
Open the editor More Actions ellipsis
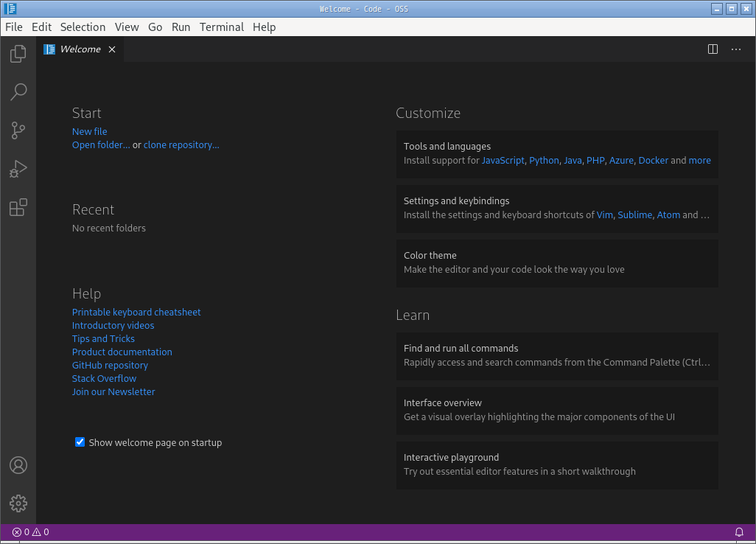tap(736, 49)
